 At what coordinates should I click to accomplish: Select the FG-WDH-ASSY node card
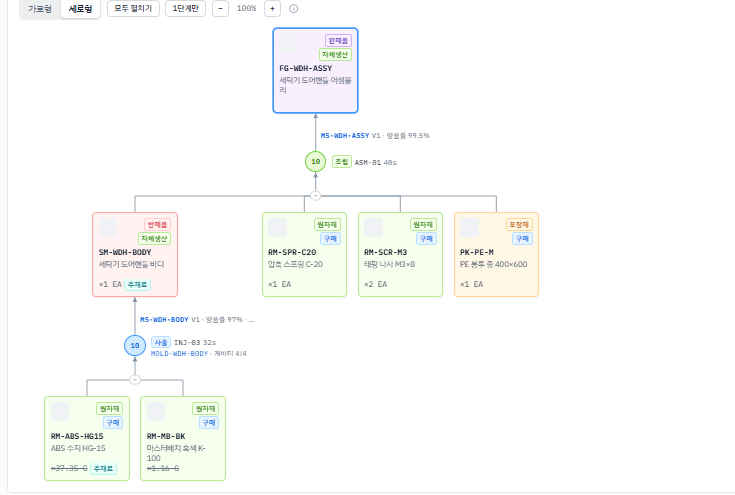[315, 70]
